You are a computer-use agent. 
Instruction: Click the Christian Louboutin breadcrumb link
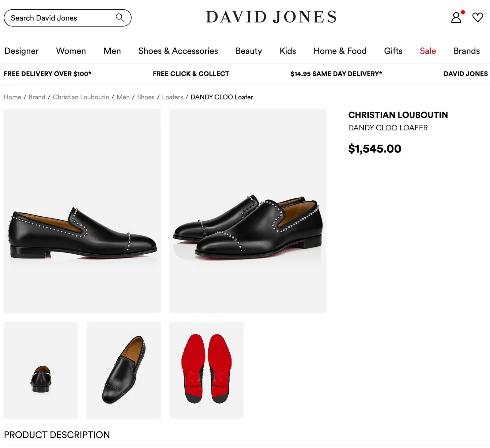[81, 97]
